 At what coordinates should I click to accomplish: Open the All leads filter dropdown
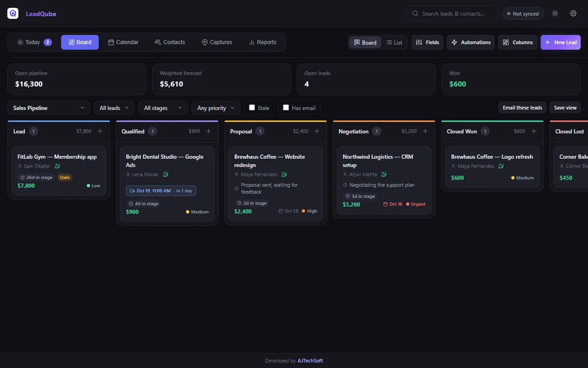coord(114,108)
